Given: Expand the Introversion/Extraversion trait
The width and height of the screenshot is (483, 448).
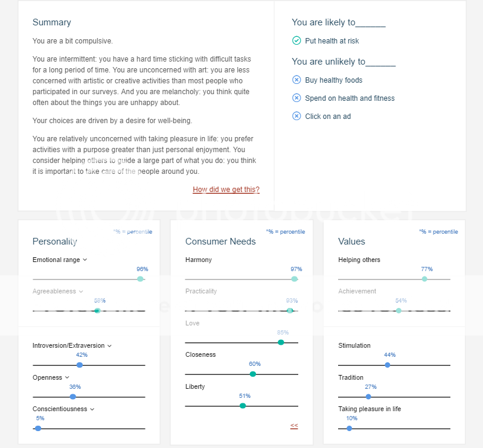Looking at the screenshot, I should coord(109,346).
